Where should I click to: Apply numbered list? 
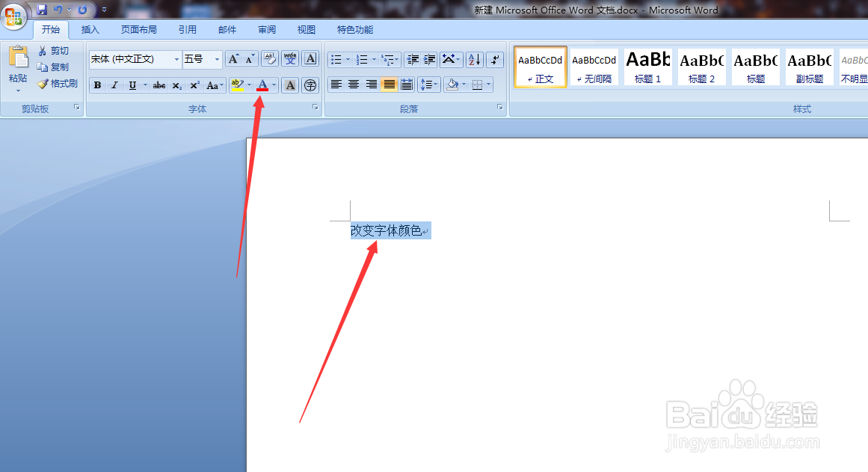click(x=362, y=59)
